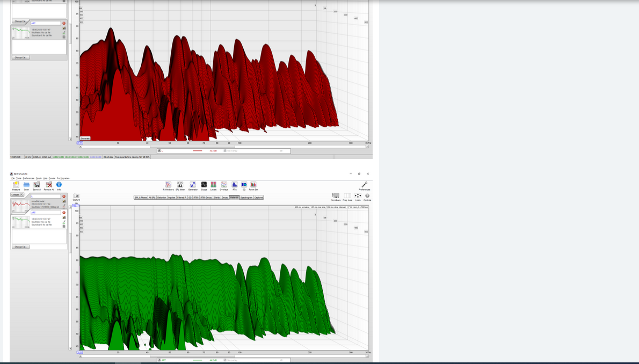The image size is (639, 364).
Task: Open the Preferences wrench icon
Action: pos(364,185)
